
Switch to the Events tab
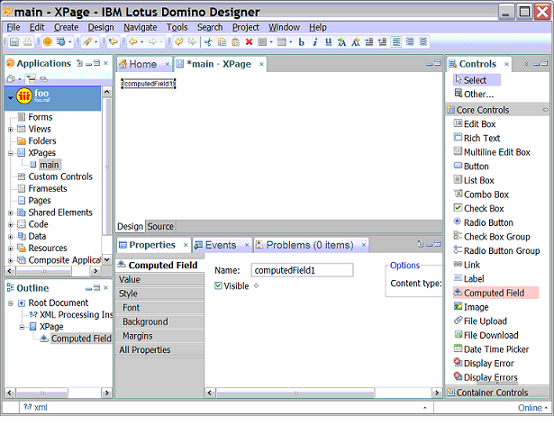pyautogui.click(x=220, y=245)
